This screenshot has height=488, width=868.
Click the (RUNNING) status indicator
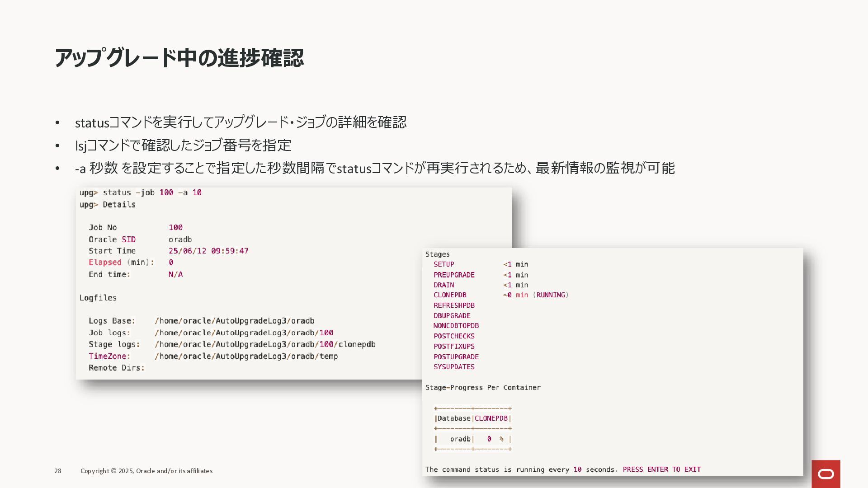(551, 295)
